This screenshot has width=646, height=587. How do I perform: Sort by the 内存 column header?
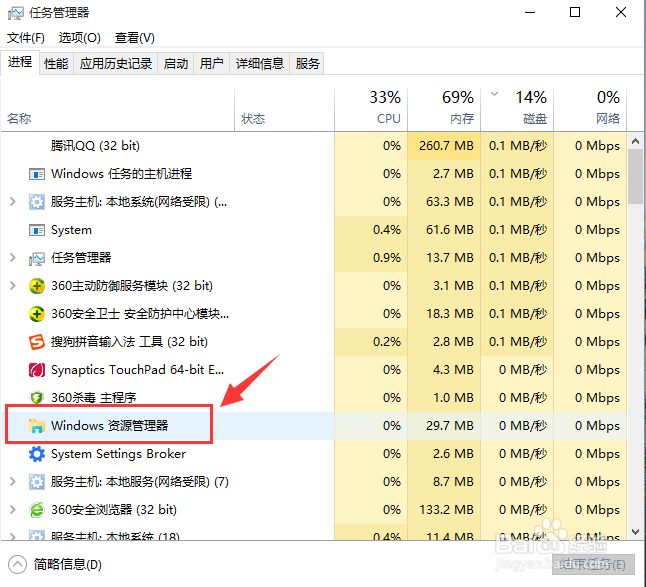[x=444, y=110]
